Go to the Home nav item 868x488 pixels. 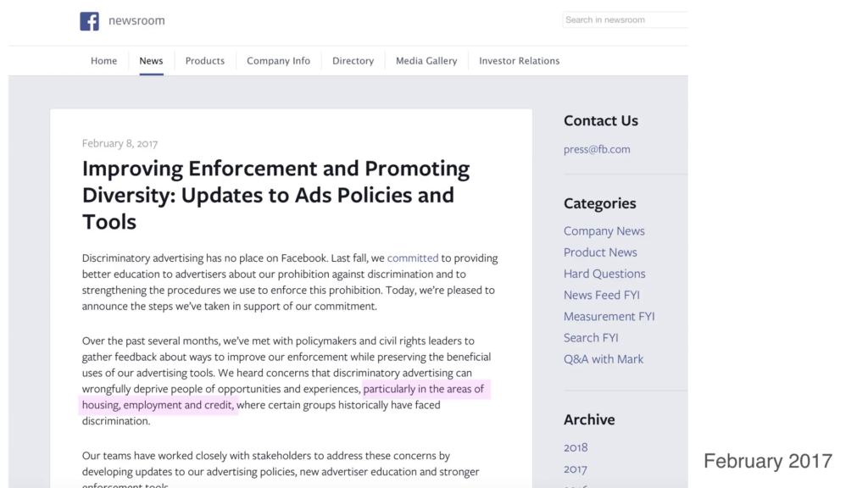[x=104, y=61]
